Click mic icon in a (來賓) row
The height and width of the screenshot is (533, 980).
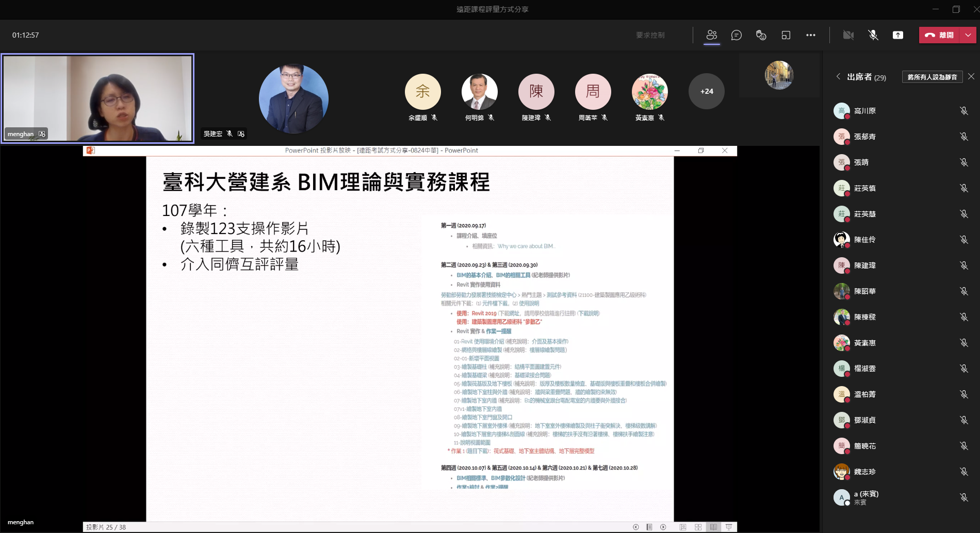(x=963, y=497)
